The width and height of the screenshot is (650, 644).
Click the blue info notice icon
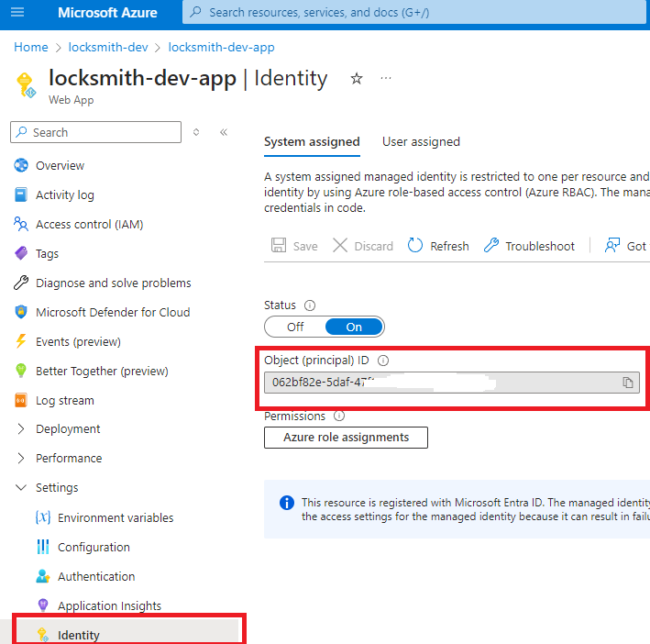(x=286, y=503)
